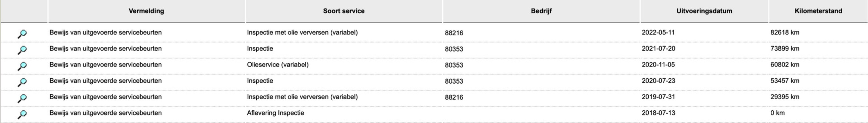Click the 73899 km mileage value

(785, 48)
